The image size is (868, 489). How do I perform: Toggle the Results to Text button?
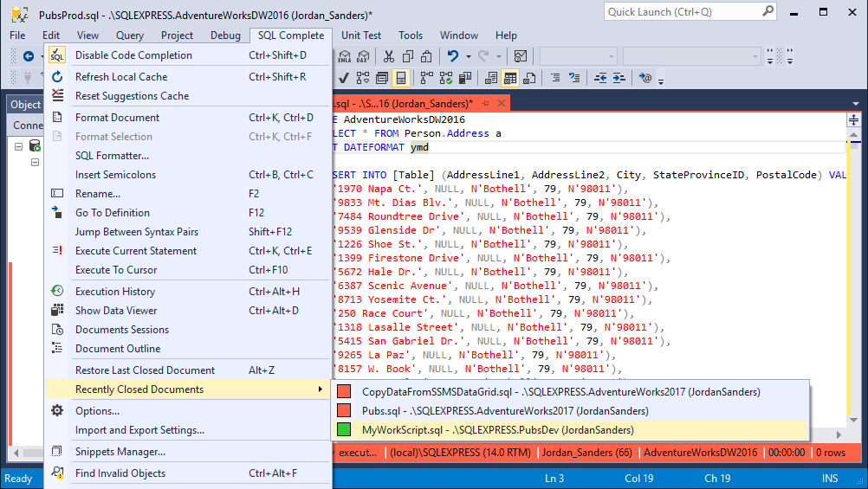491,78
